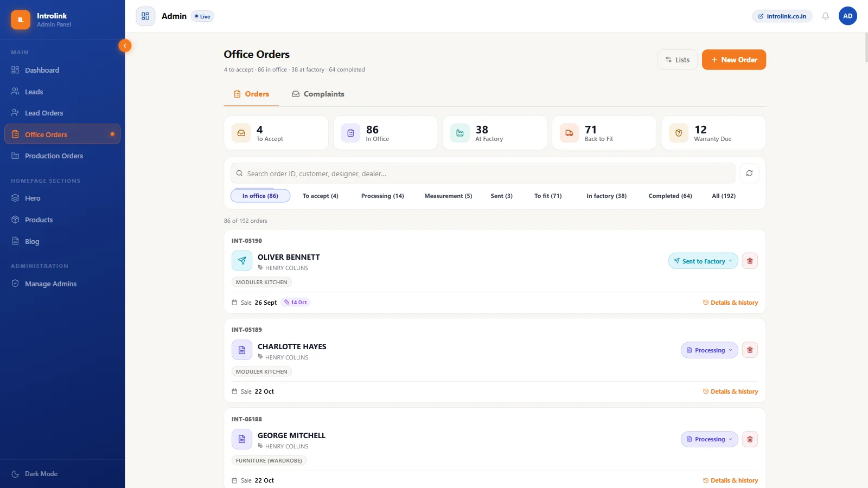Click the In Office stat card
The image size is (868, 488).
click(386, 133)
